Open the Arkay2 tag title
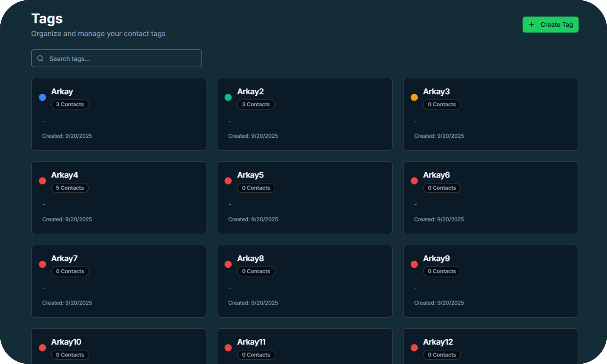The image size is (607, 364). [x=250, y=92]
